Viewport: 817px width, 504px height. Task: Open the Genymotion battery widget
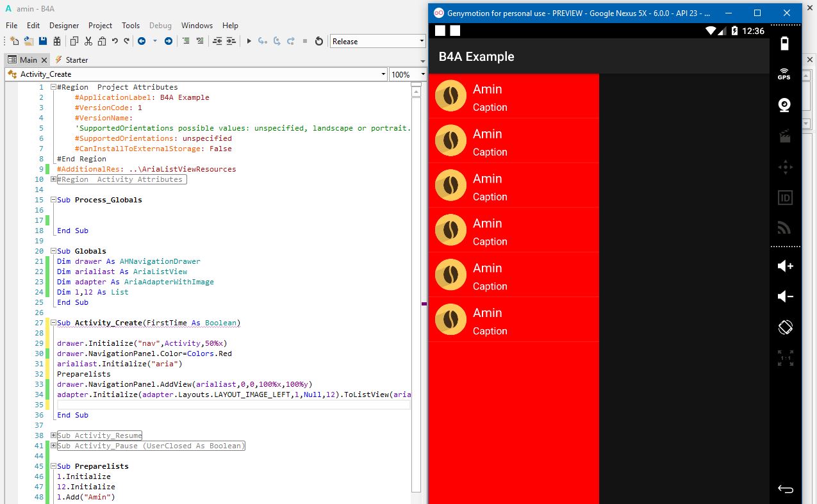[784, 44]
